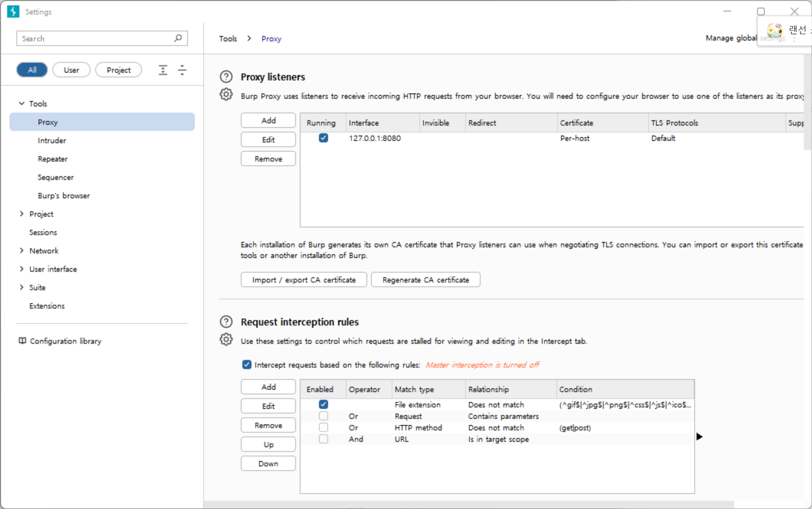Image resolution: width=812 pixels, height=509 pixels.
Task: Click Import / export CA certificate
Action: [x=304, y=280]
